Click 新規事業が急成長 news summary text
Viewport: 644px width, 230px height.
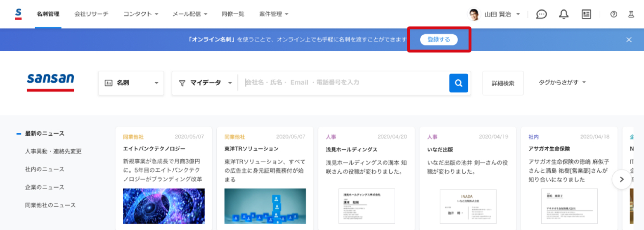[x=163, y=170]
